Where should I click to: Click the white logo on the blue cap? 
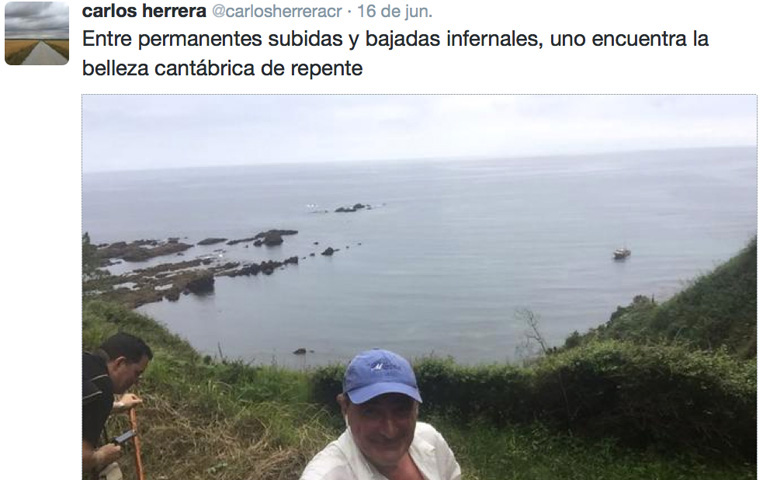coord(385,366)
